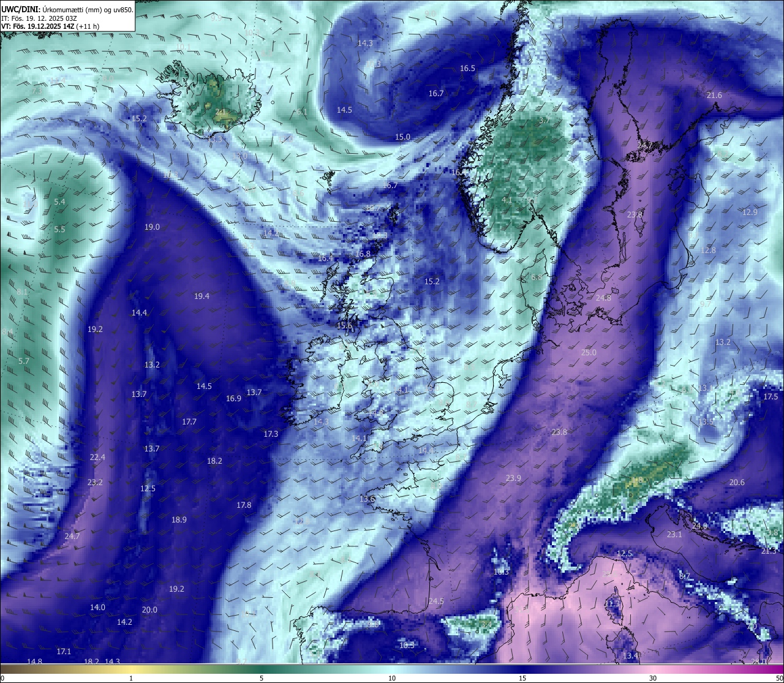Click the 1 tick label on the color legend
The width and height of the screenshot is (784, 683).
pyautogui.click(x=131, y=678)
